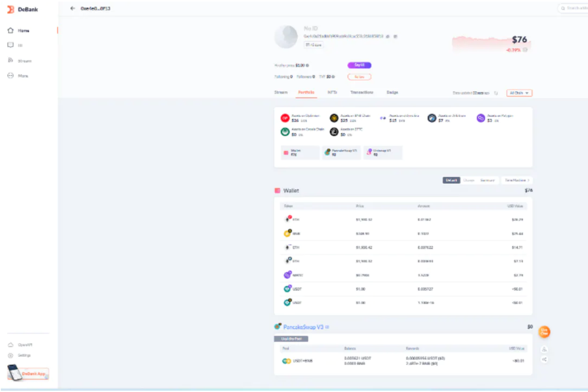Image resolution: width=588 pixels, height=392 pixels.
Task: Expand the Time Machine option
Action: coord(517,180)
